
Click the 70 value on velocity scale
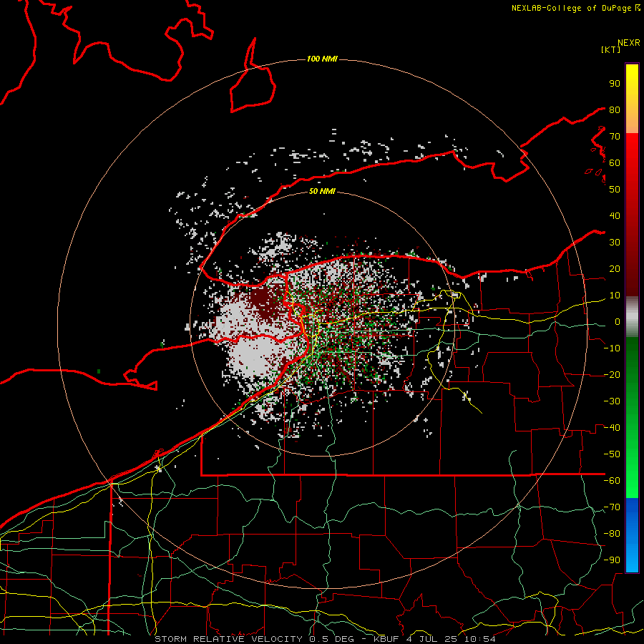[x=615, y=137]
